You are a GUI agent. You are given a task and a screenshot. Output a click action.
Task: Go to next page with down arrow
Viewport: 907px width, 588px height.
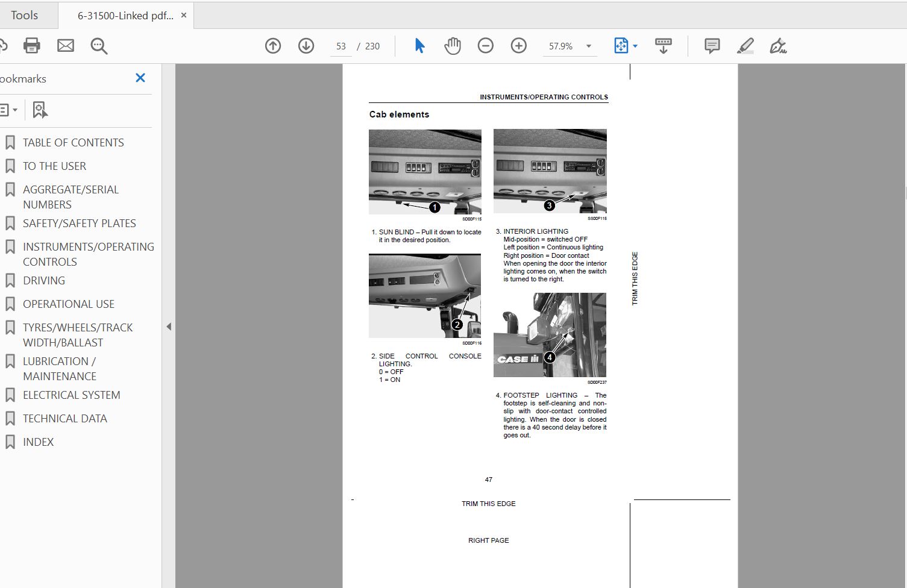306,46
